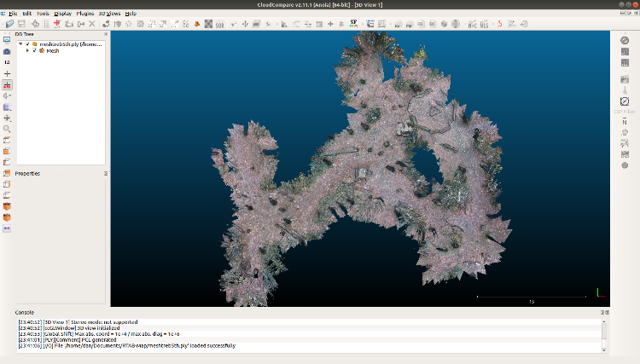This screenshot has width=640, height=364.
Task: Click the MLS plugin icon
Action: click(x=484, y=24)
